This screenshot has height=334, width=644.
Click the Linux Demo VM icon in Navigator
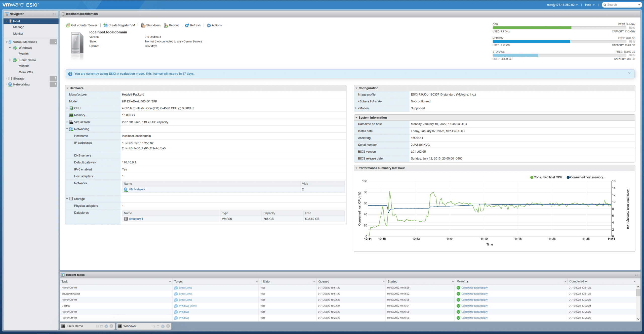[x=15, y=60]
